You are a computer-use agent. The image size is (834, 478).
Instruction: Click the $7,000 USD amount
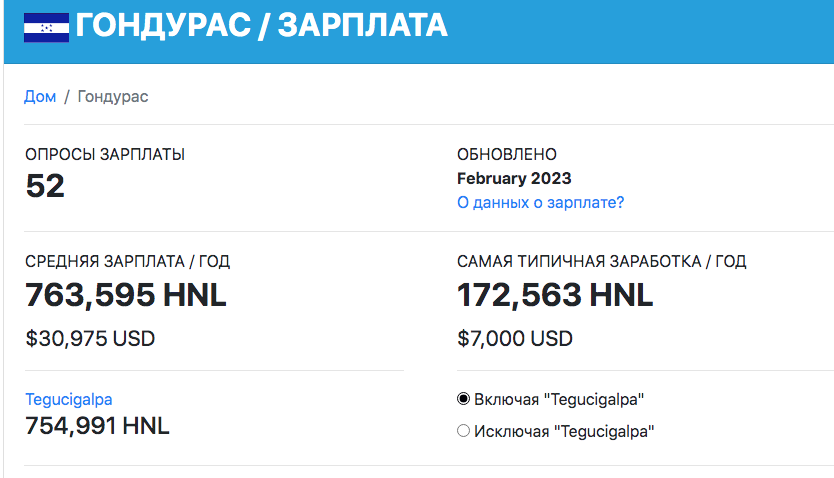click(x=515, y=339)
